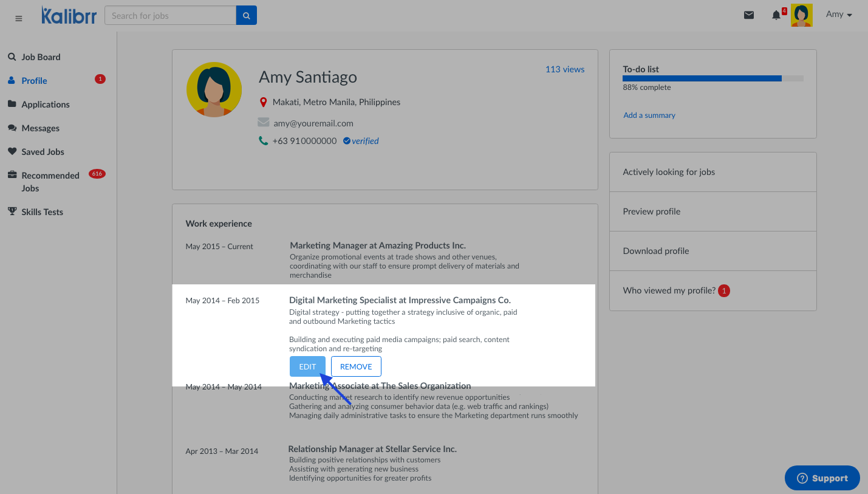Open Applications from the sidebar
This screenshot has height=494, width=868.
[x=45, y=105]
